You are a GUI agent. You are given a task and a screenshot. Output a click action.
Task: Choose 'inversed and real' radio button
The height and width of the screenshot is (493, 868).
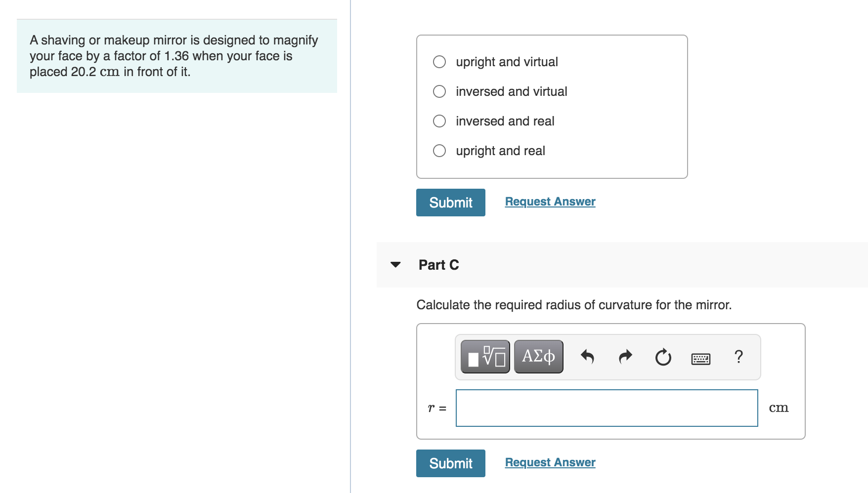point(439,121)
